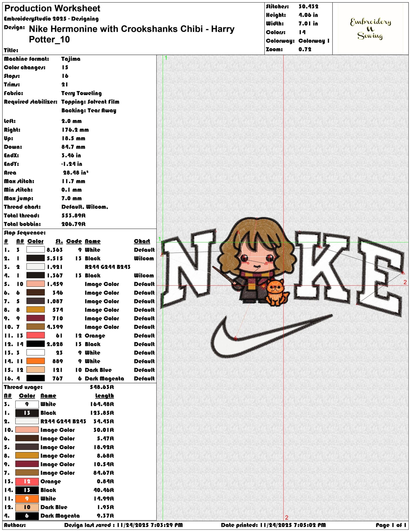Click the Trims value 21
The height and width of the screenshot is (532, 411).
tap(65, 85)
